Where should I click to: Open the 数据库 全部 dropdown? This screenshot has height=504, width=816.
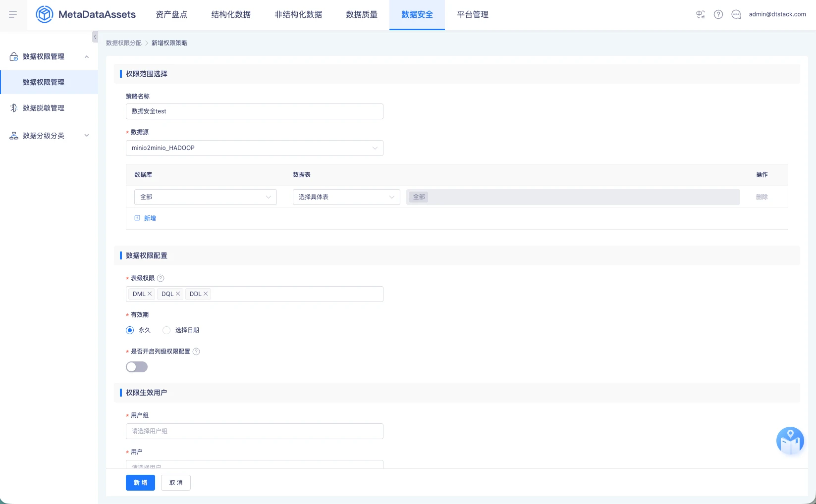(206, 197)
